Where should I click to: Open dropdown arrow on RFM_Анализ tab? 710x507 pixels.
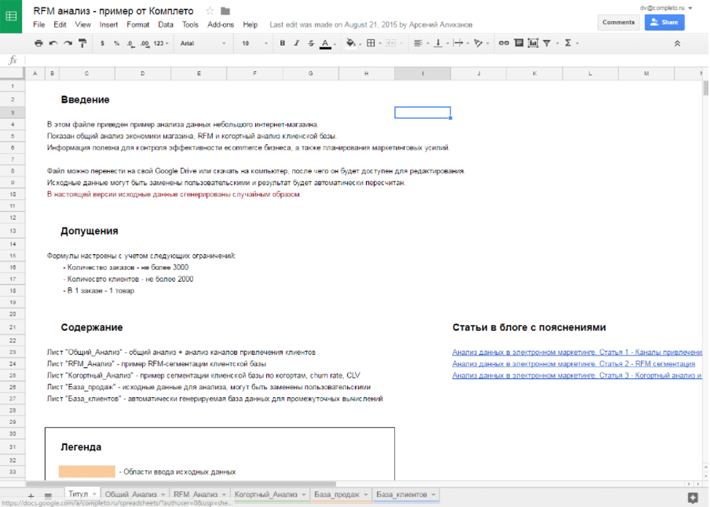point(224,494)
